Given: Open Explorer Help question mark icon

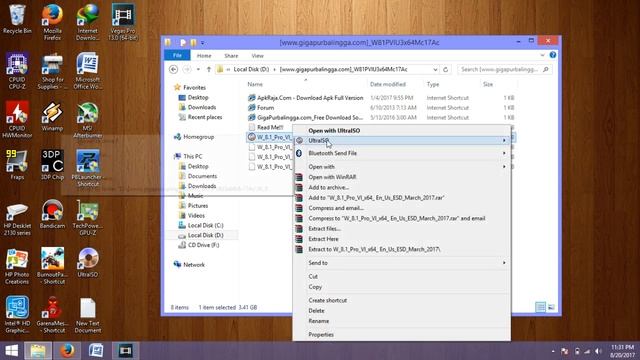Looking at the screenshot, I should 553,55.
